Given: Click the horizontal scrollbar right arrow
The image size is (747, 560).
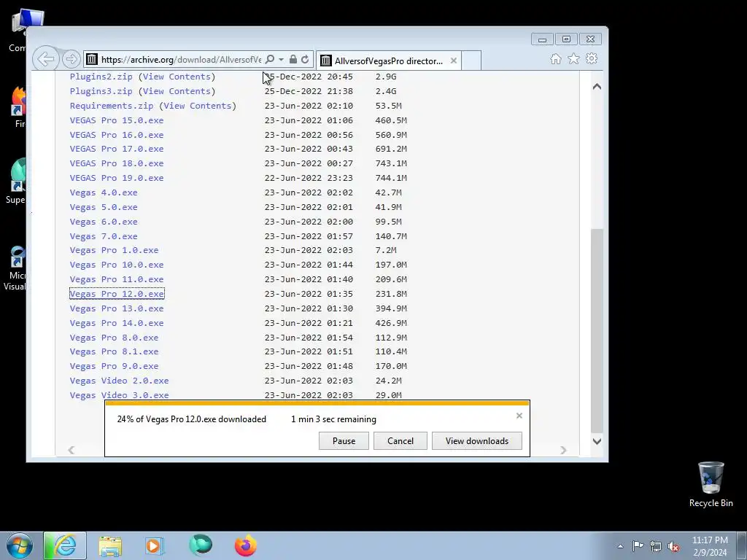Looking at the screenshot, I should coord(564,450).
